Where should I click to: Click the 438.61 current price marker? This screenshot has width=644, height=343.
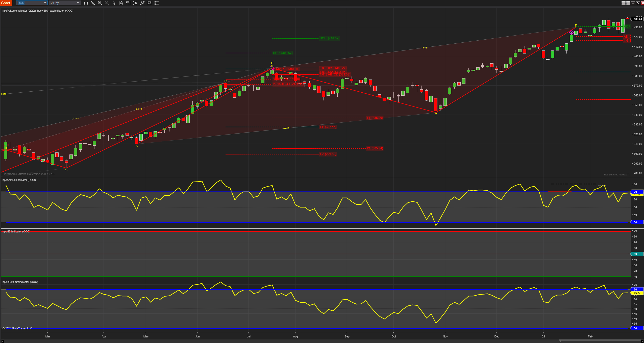click(637, 19)
